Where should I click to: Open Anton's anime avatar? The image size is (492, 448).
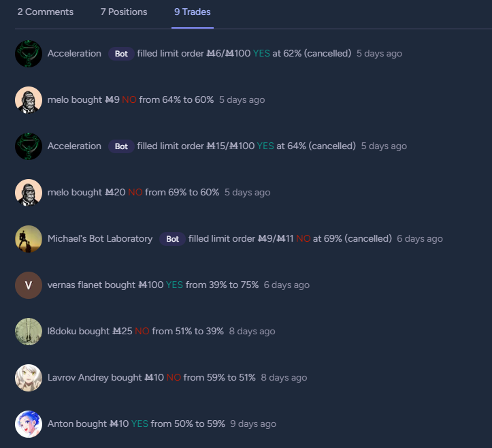[x=29, y=424]
